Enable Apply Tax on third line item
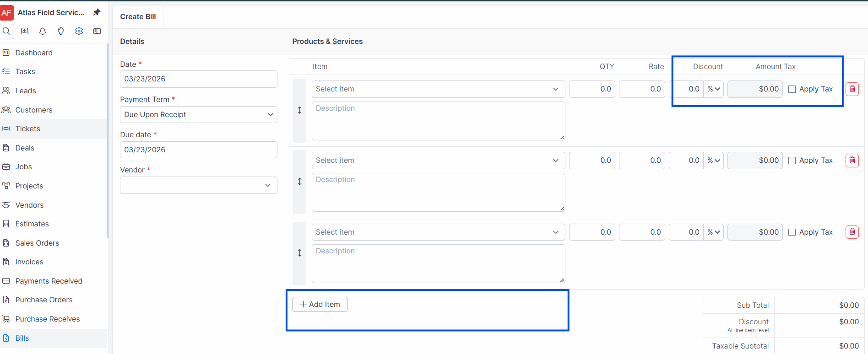The height and width of the screenshot is (354, 868). (x=792, y=232)
